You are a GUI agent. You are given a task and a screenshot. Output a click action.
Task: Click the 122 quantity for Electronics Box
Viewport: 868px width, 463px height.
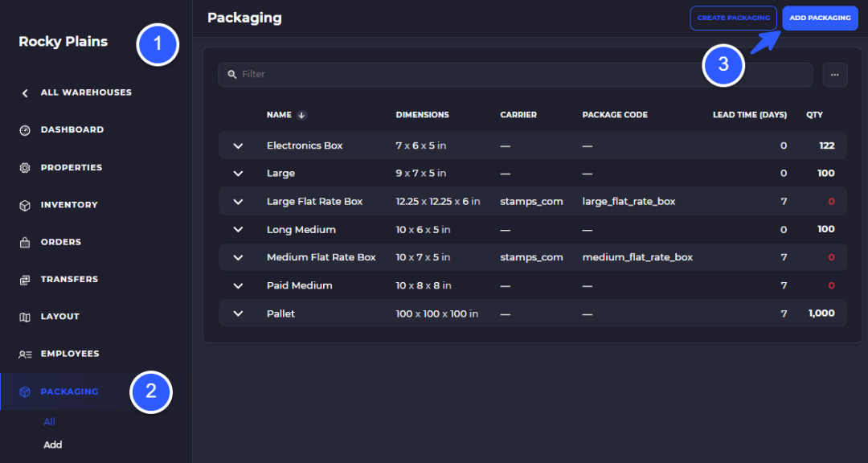click(x=827, y=145)
